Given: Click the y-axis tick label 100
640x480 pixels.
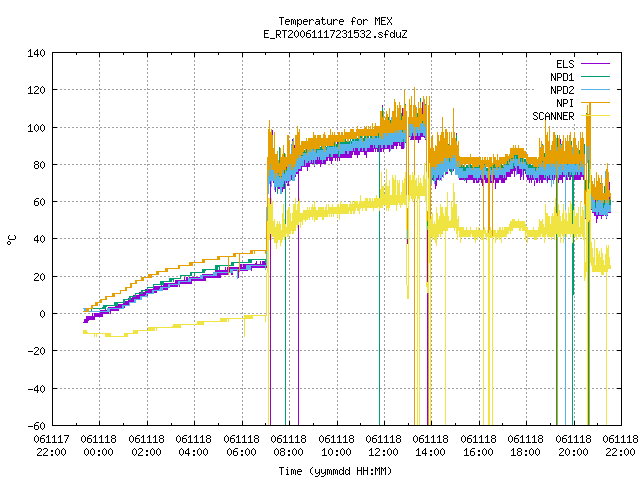Looking at the screenshot, I should coord(36,128).
